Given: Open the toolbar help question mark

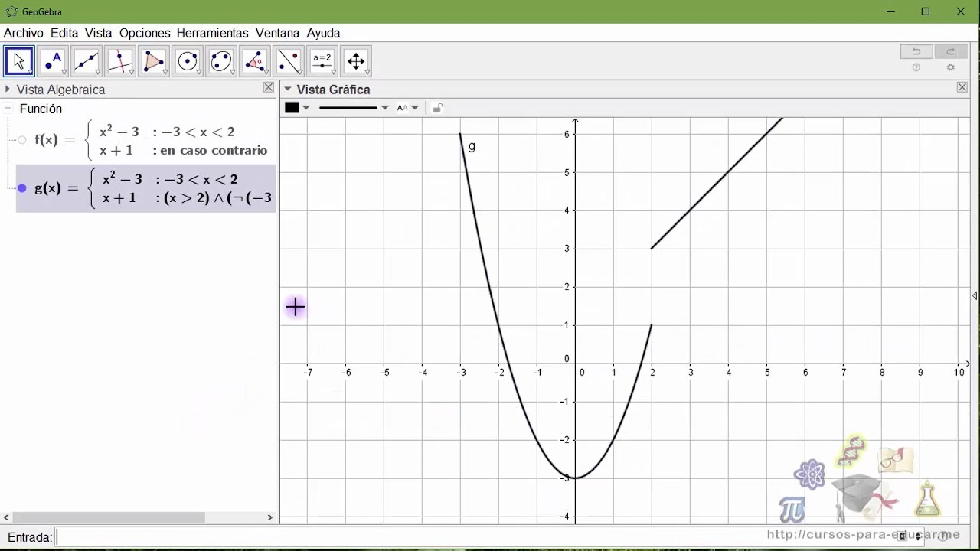Looking at the screenshot, I should 916,67.
